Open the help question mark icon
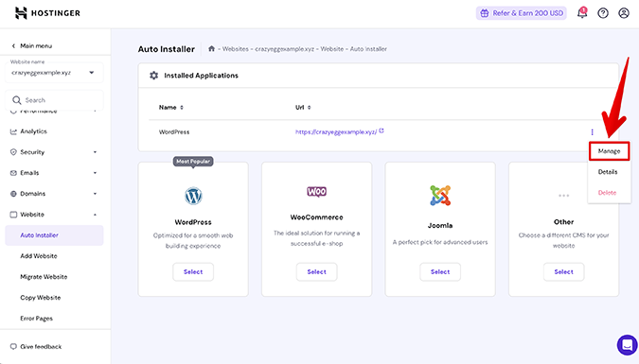Viewport: 639px width, 364px height. 603,13
